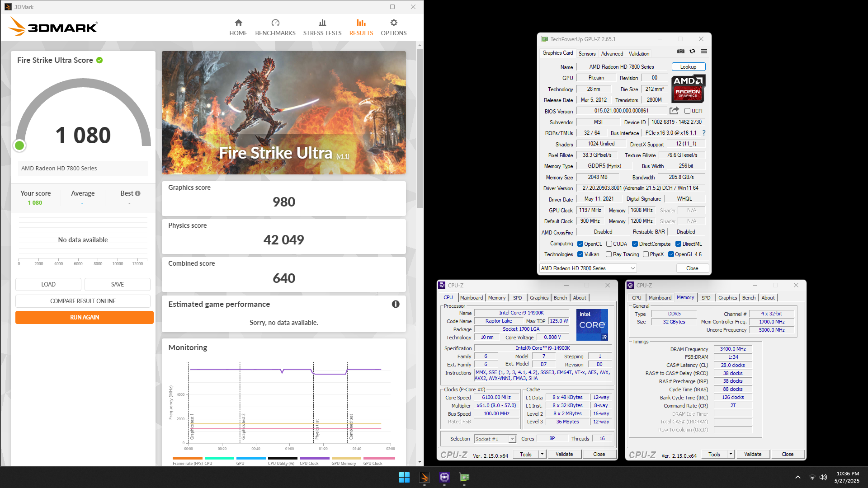Open the Tools dropdown arrow in the left CPU-Z window

(x=542, y=454)
